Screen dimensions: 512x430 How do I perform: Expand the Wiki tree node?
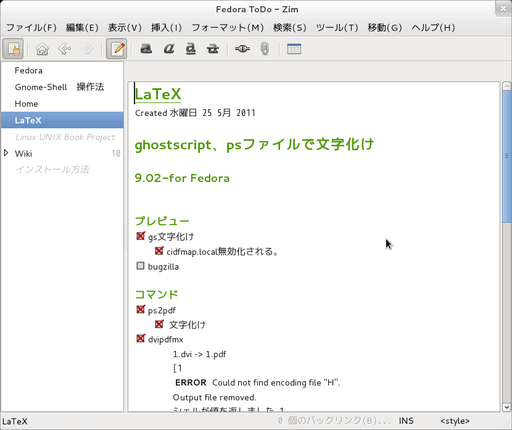(x=6, y=153)
